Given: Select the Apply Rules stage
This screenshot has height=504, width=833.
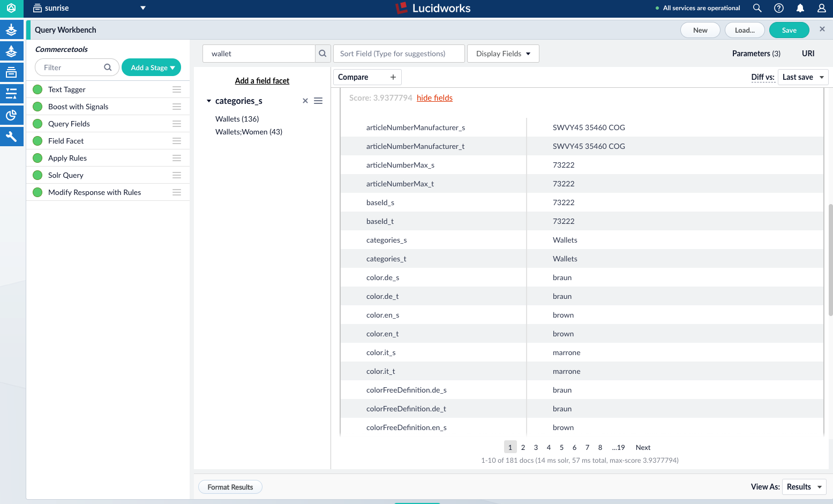Looking at the screenshot, I should 67,158.
